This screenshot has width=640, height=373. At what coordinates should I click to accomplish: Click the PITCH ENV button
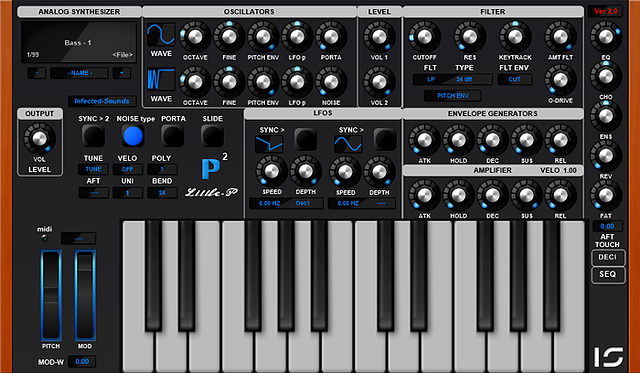(x=453, y=95)
